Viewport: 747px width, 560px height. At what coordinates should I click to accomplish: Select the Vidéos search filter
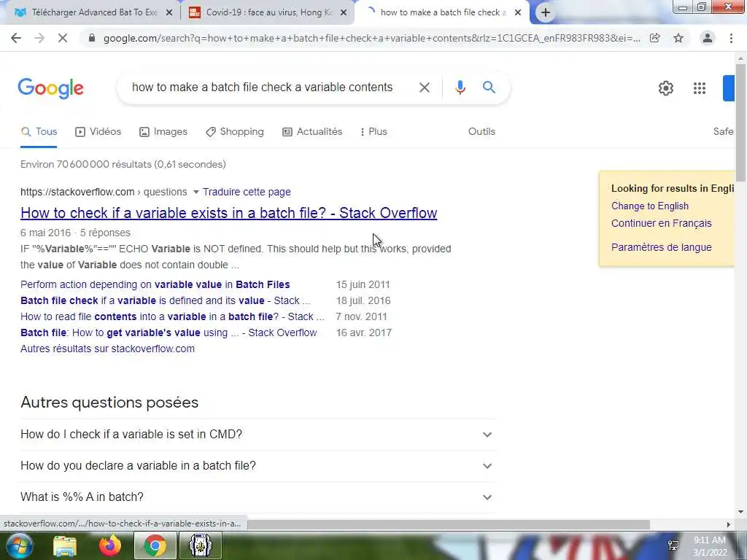coord(98,131)
